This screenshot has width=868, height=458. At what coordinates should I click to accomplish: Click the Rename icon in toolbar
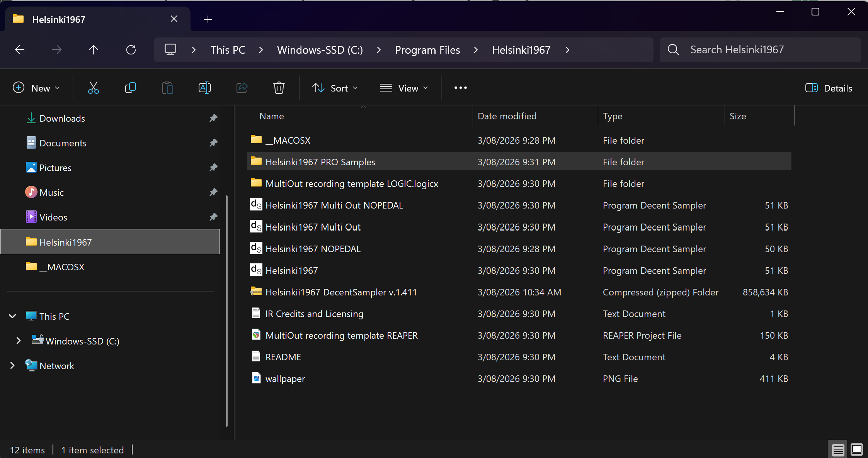pos(205,88)
